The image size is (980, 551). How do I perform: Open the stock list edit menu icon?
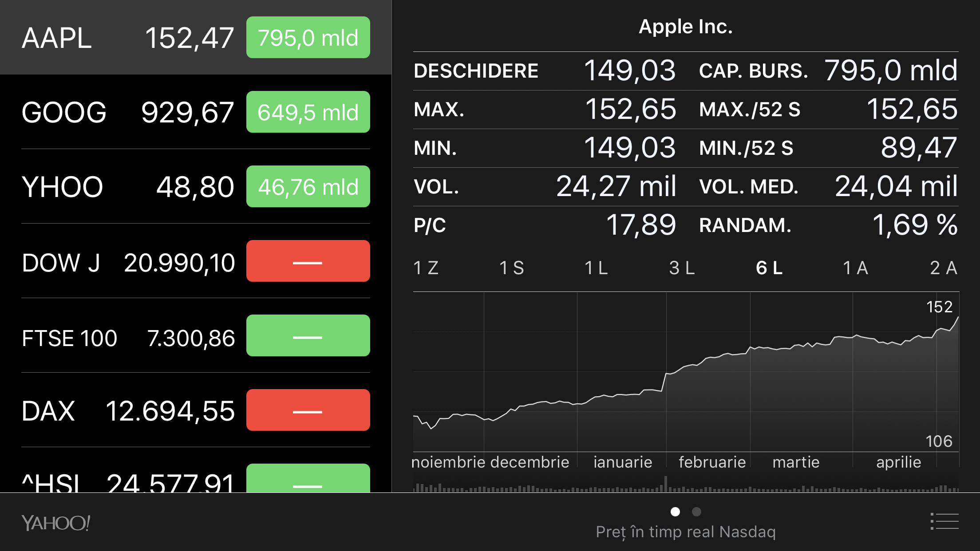tap(944, 521)
